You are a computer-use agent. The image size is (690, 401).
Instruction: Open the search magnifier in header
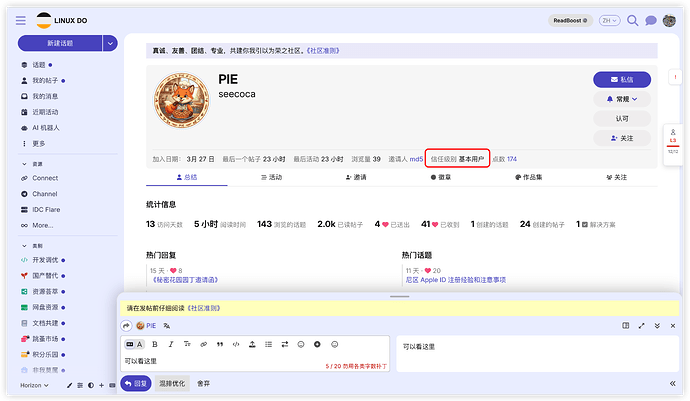[632, 20]
